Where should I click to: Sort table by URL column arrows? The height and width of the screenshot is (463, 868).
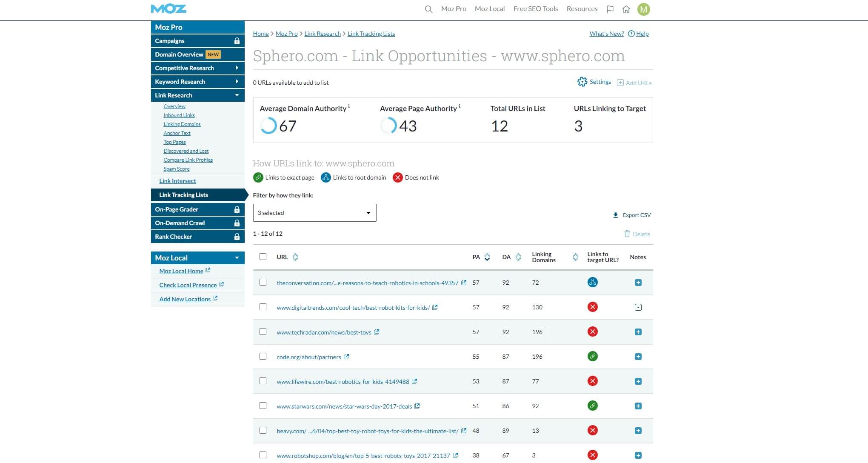pos(295,257)
